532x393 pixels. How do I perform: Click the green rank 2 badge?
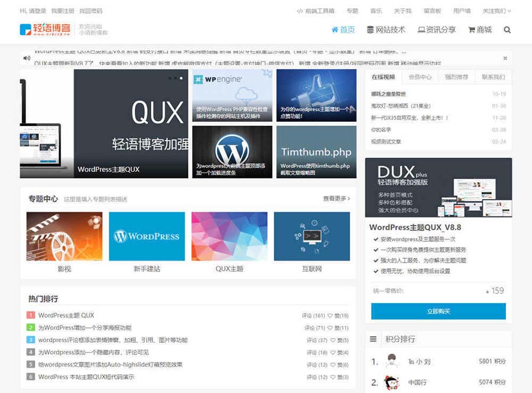coord(31,327)
